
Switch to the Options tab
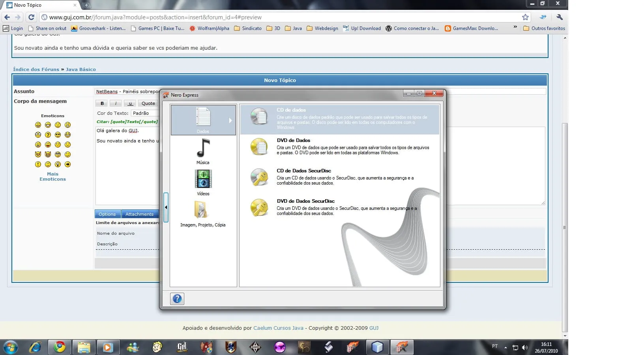(x=107, y=214)
